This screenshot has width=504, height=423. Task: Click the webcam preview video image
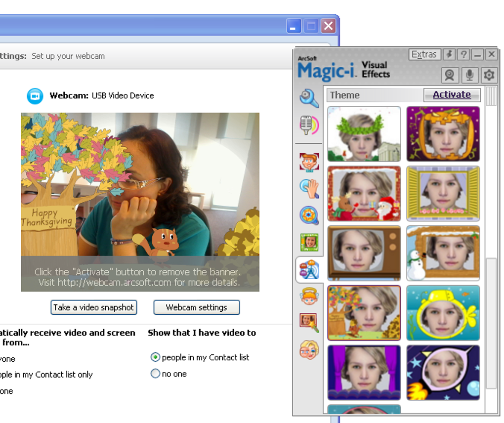click(x=140, y=202)
